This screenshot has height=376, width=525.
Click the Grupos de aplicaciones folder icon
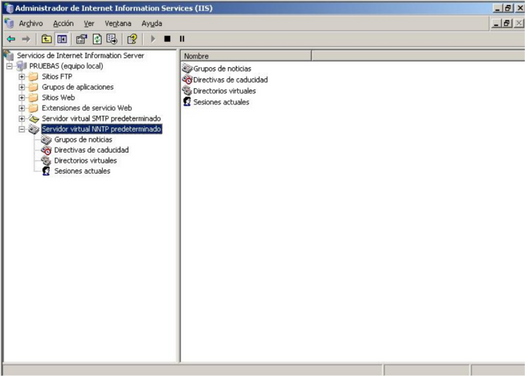(x=33, y=87)
